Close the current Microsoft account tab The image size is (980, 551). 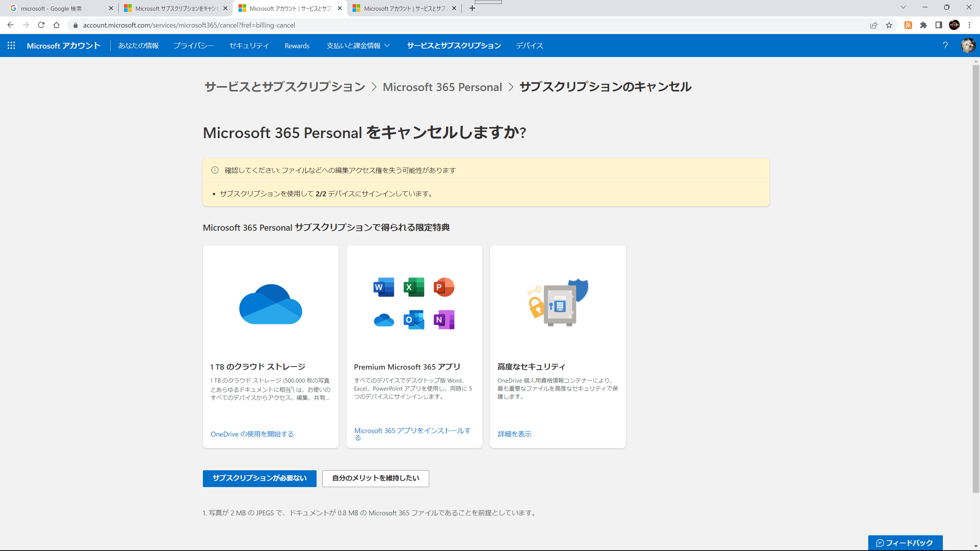pyautogui.click(x=340, y=8)
